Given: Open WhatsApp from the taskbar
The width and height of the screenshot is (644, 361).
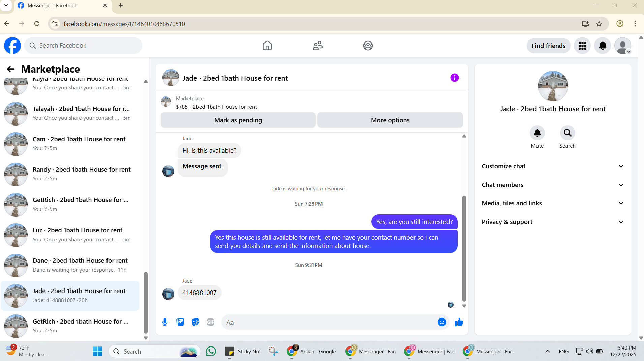Looking at the screenshot, I should point(211,351).
